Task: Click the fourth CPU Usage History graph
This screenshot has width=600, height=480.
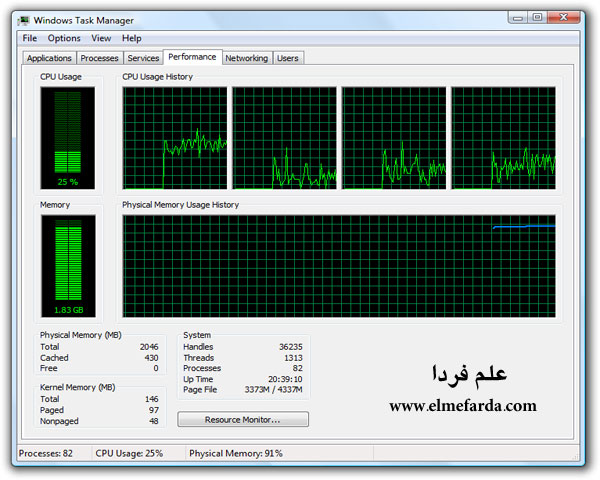Action: [503, 138]
